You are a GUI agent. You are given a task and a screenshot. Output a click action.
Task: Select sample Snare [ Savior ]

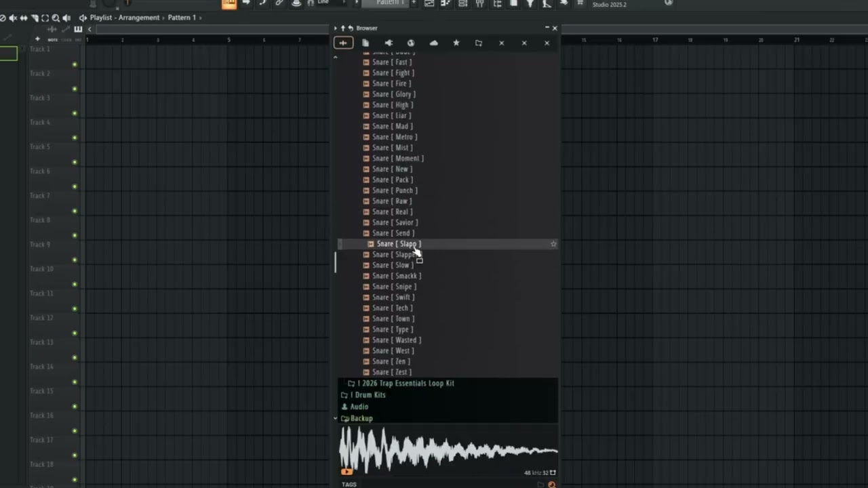pos(395,222)
